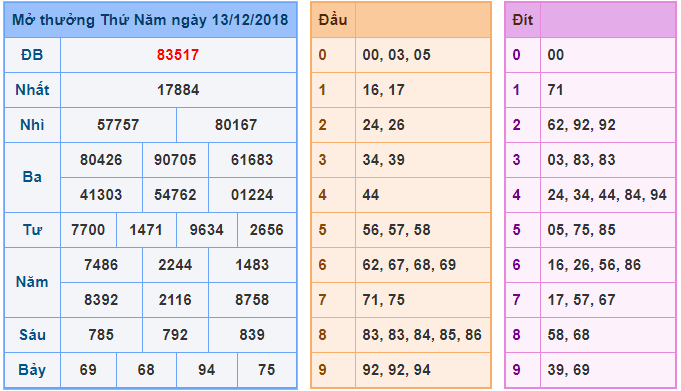Select the Đít row 4 values 24, 34, 44, 84, 94
681x391 pixels.
click(607, 195)
